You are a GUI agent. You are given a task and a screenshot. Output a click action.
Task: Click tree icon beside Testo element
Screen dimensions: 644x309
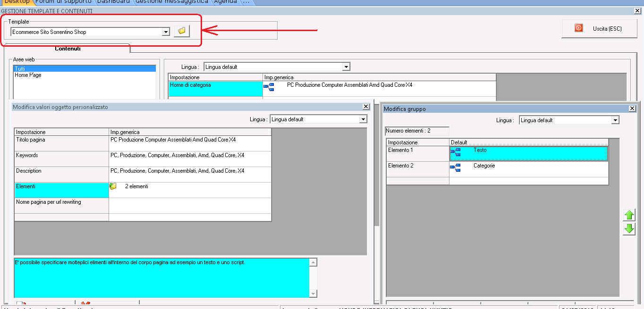click(455, 152)
